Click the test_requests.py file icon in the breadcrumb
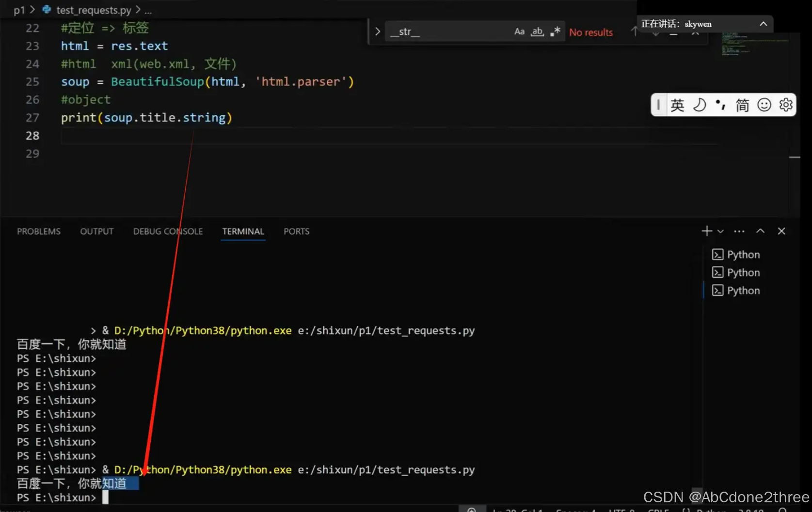This screenshot has height=512, width=812. pos(46,9)
